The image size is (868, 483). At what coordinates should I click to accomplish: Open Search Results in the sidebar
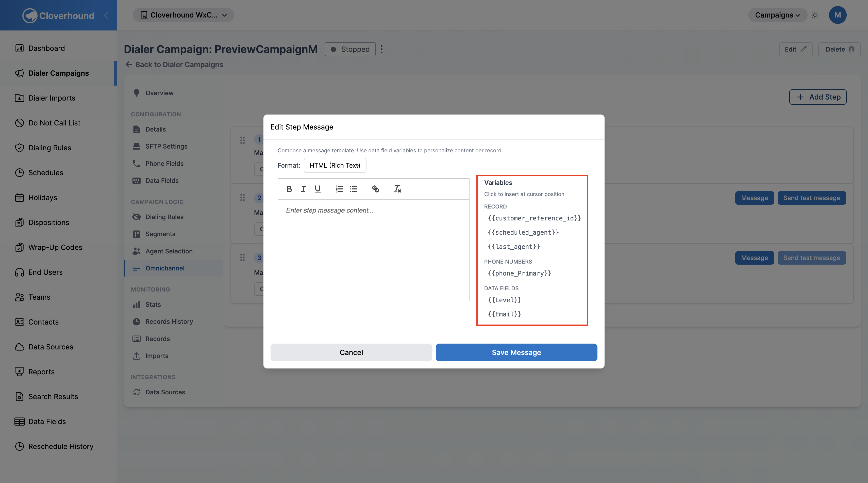(x=58, y=397)
